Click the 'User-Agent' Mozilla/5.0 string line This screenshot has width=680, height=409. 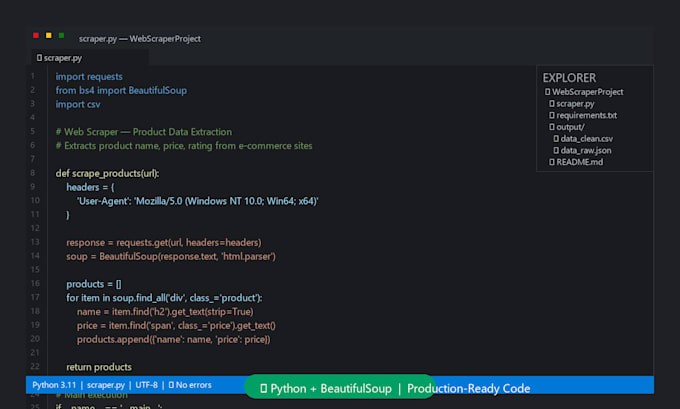pos(197,201)
